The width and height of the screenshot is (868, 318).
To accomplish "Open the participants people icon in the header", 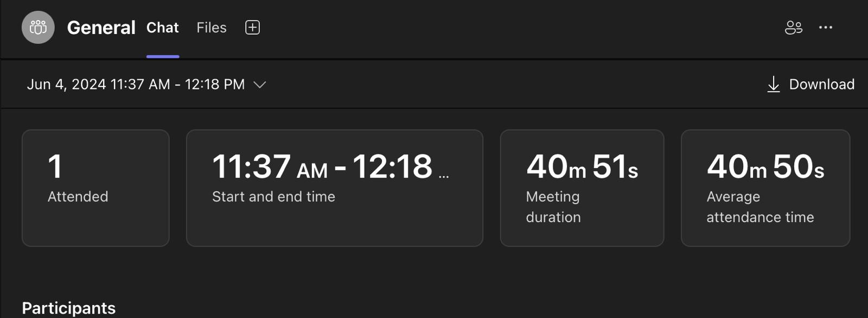I will point(793,28).
